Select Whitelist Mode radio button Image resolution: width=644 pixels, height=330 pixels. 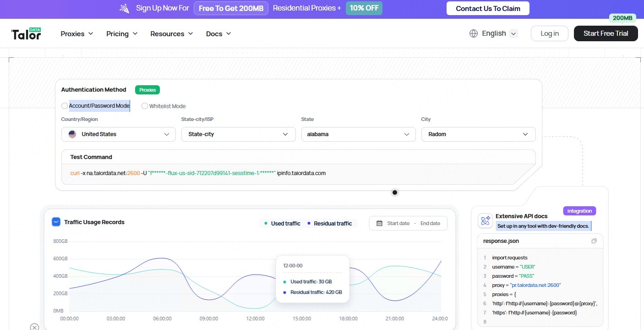(x=145, y=106)
